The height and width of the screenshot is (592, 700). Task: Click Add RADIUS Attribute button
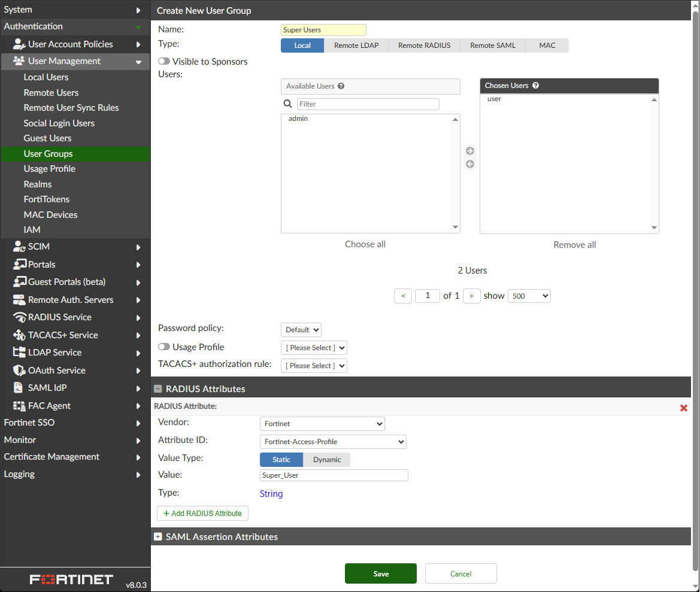point(202,514)
